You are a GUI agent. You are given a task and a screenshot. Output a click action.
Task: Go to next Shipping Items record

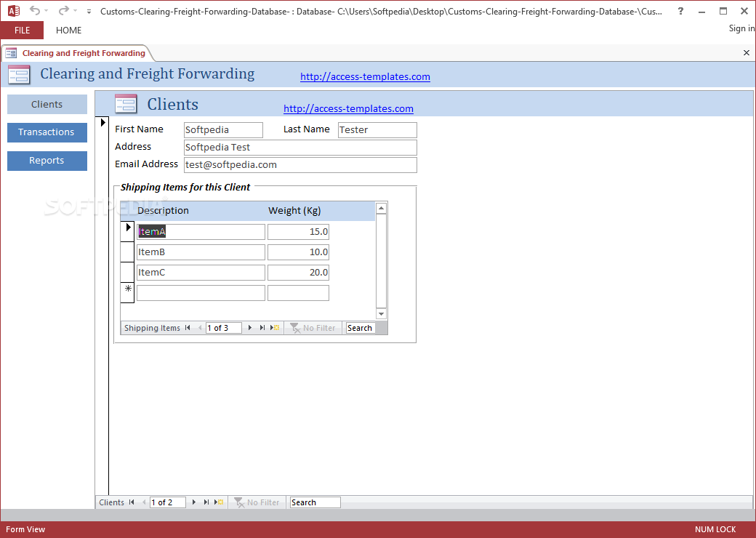pyautogui.click(x=250, y=328)
